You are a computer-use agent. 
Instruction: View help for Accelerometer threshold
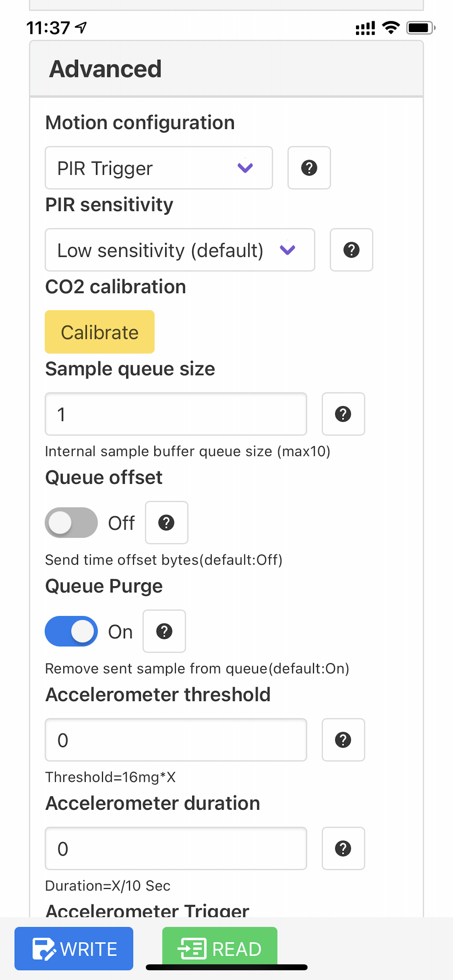pyautogui.click(x=343, y=740)
